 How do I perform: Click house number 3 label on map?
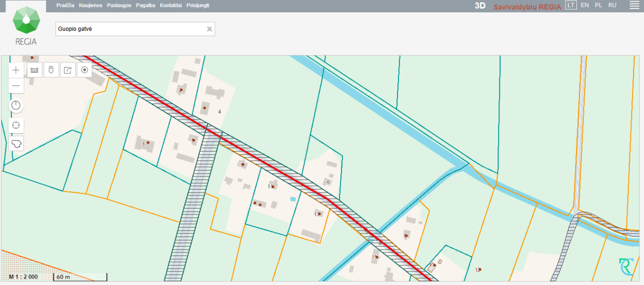pyautogui.click(x=143, y=144)
